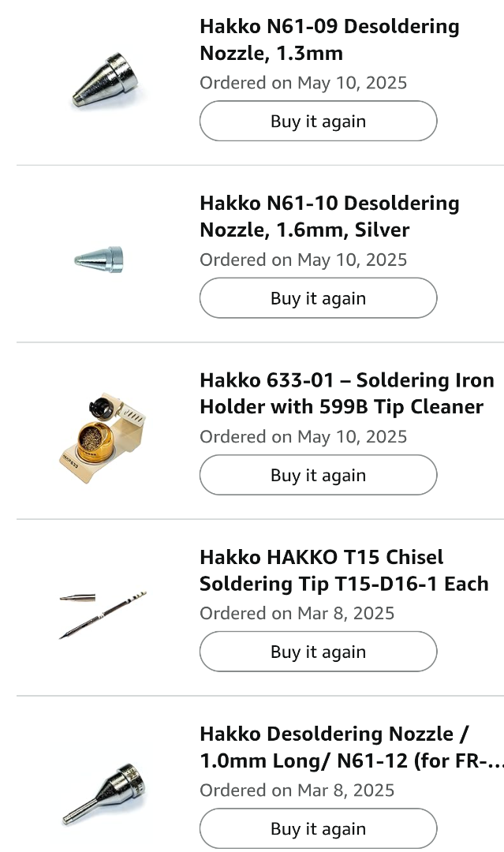Open the N61-10 Desoldering Nozzle 1.6mm title
This screenshot has width=504, height=852.
point(329,217)
